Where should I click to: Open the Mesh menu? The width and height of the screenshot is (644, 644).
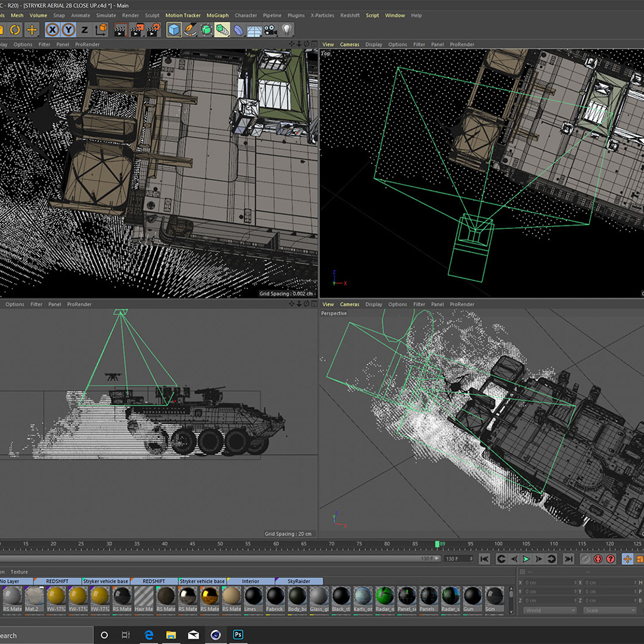17,15
